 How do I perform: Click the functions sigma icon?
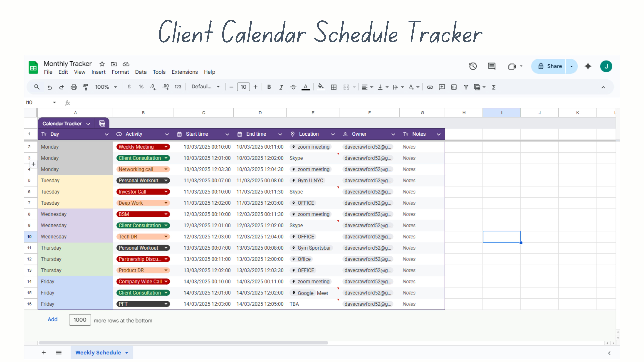pos(494,87)
